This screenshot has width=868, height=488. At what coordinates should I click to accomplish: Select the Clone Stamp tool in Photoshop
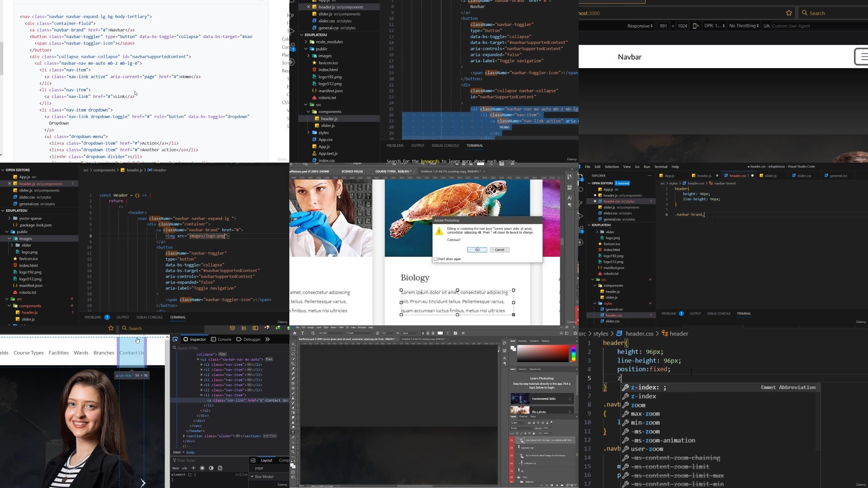pos(293,398)
